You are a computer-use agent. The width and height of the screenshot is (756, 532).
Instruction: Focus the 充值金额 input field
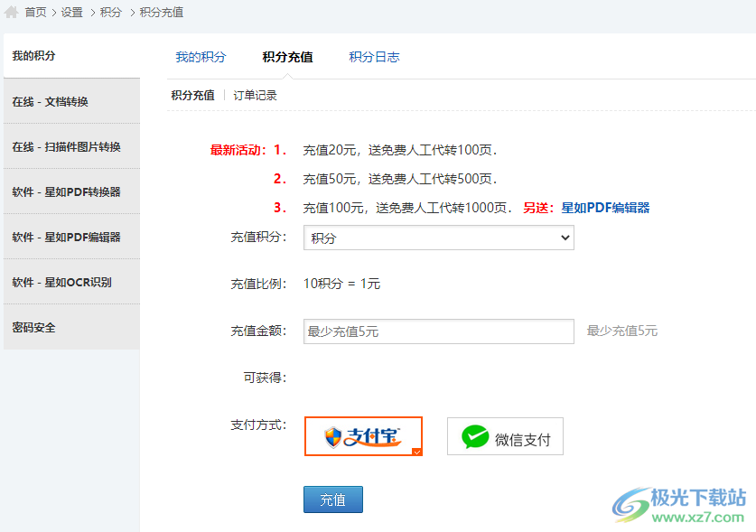439,331
